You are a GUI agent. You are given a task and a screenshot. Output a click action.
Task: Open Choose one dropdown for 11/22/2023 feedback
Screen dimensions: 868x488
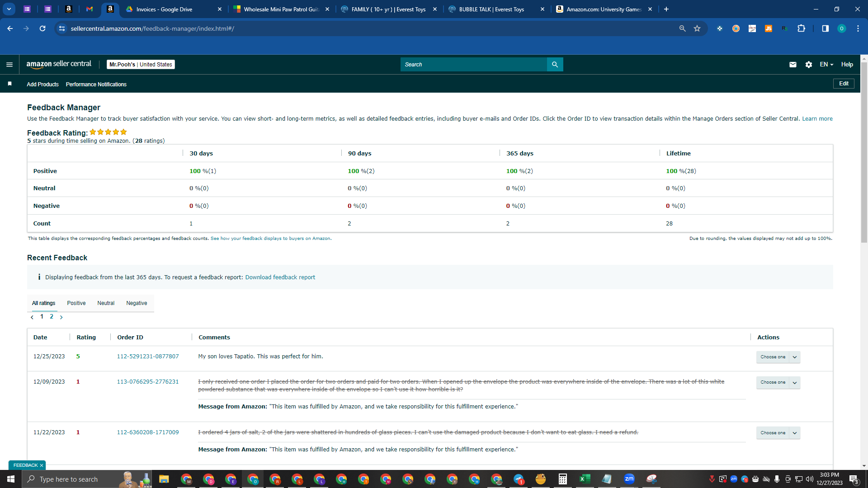click(x=778, y=433)
